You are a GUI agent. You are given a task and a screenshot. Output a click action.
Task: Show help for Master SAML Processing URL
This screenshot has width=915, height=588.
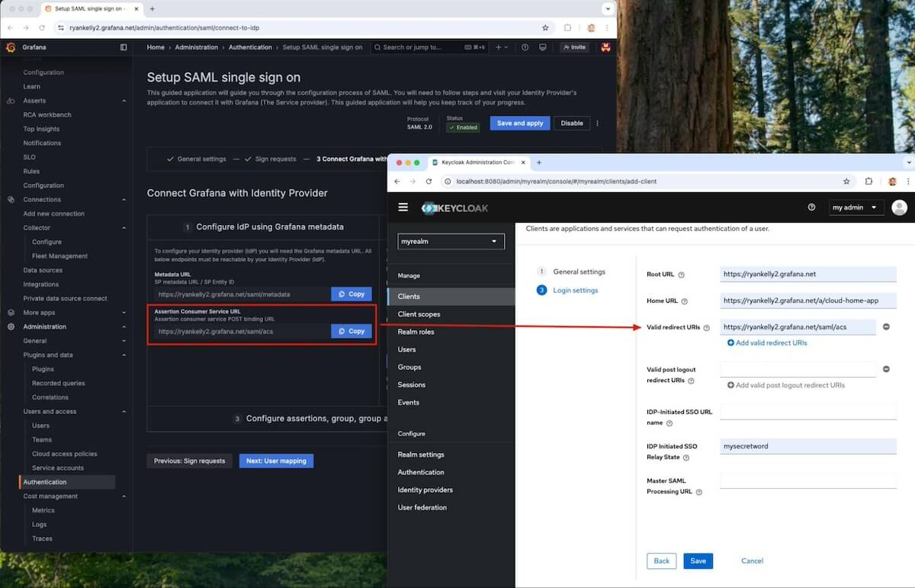click(x=699, y=492)
